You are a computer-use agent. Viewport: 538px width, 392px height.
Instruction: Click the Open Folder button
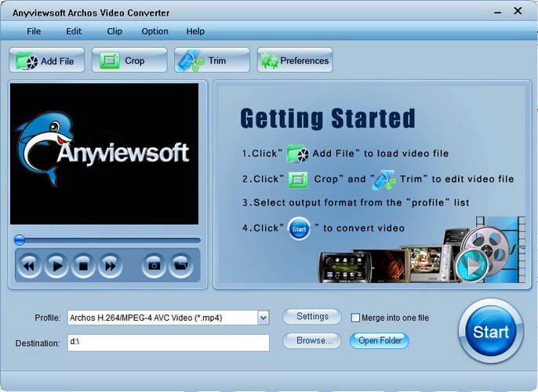[380, 340]
